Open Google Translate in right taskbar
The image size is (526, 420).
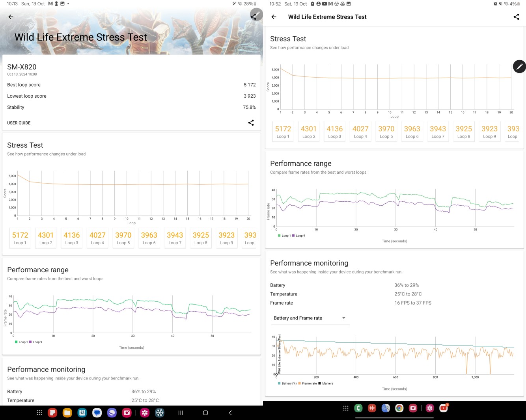(386, 408)
